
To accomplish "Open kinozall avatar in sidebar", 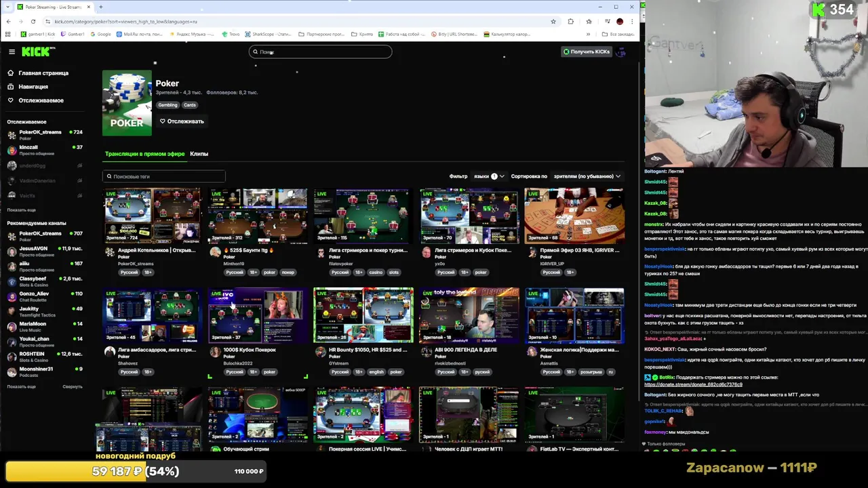I will pyautogui.click(x=12, y=150).
